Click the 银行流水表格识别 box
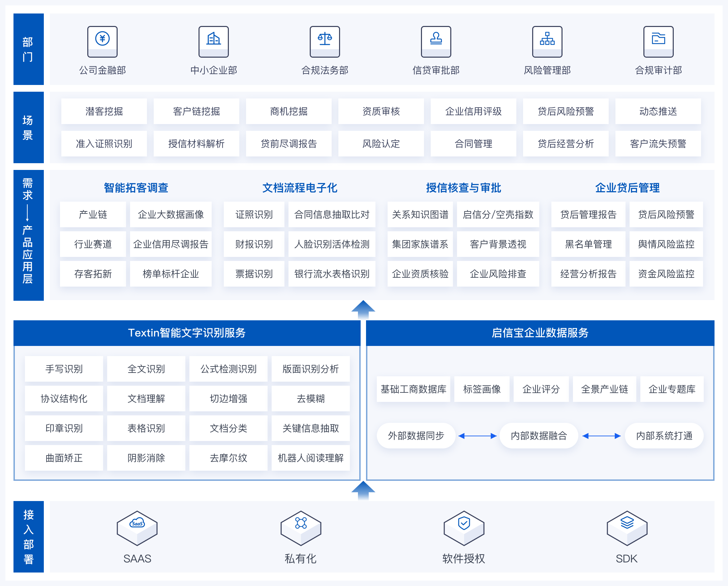This screenshot has height=586, width=728. pos(332,274)
